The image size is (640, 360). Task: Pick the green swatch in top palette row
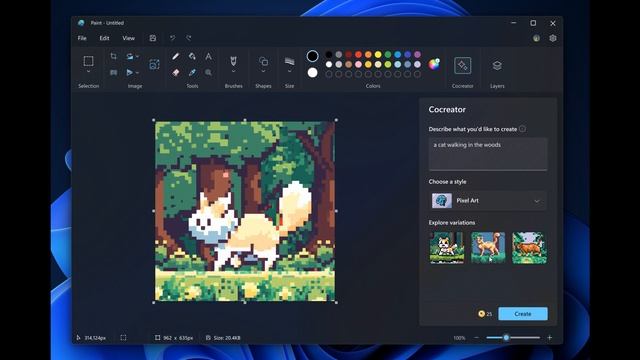388,54
